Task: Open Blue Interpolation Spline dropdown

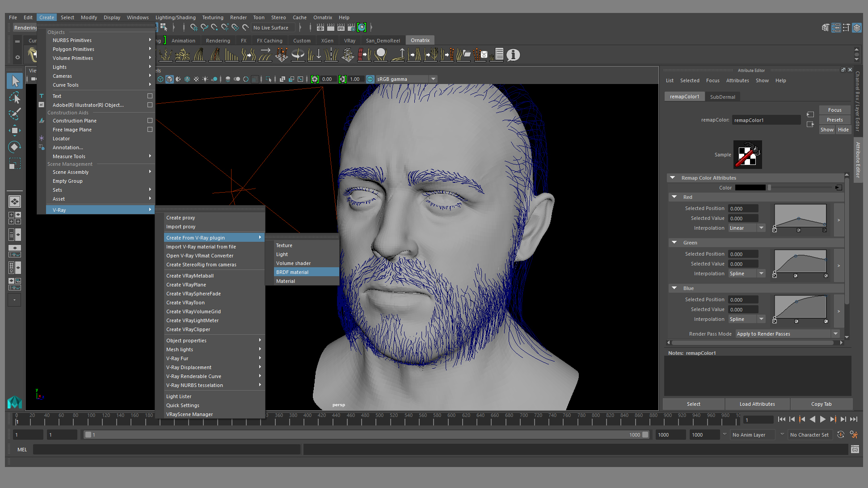Action: point(746,319)
